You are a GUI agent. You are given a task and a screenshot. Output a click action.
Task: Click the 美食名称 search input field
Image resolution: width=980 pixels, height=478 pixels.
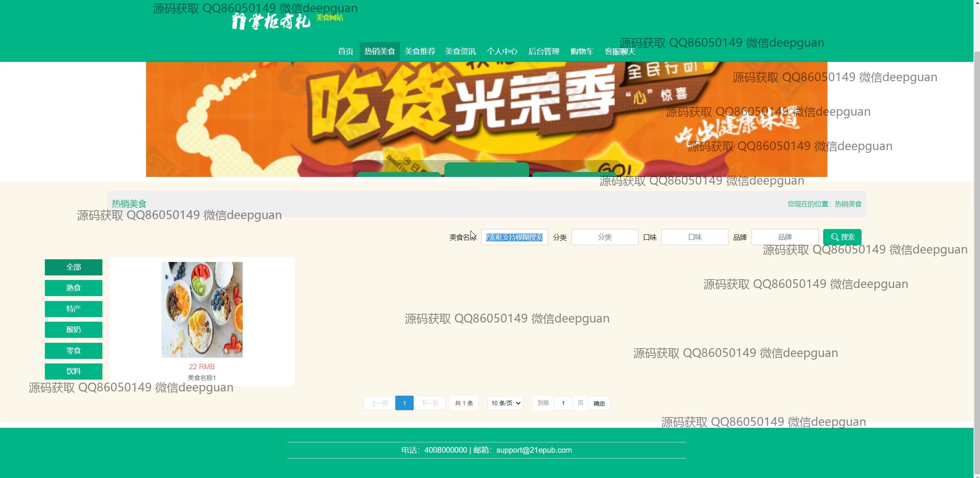pos(514,237)
